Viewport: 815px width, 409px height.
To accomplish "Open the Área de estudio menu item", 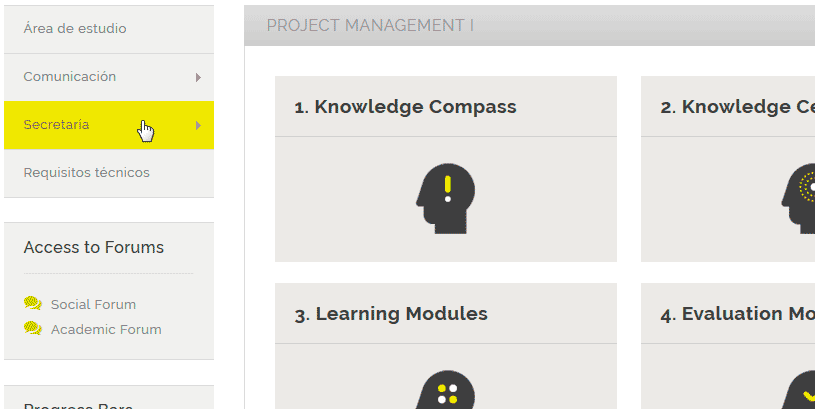I will click(x=75, y=29).
